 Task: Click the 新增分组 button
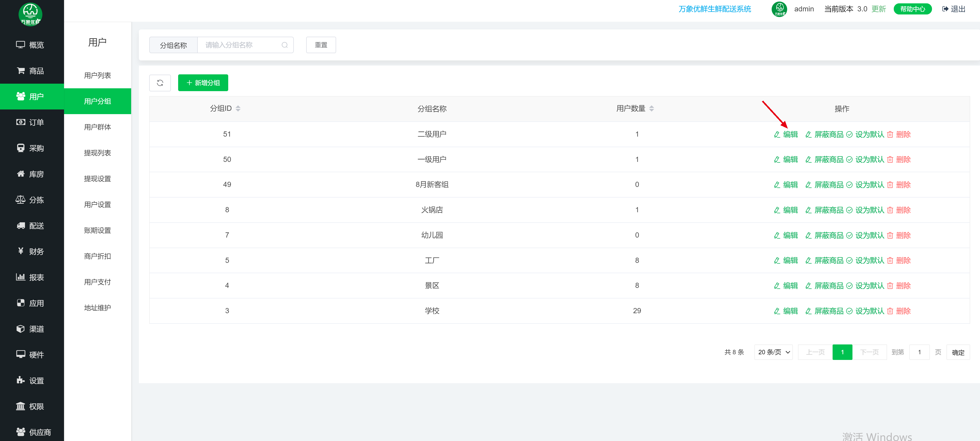[x=203, y=83]
